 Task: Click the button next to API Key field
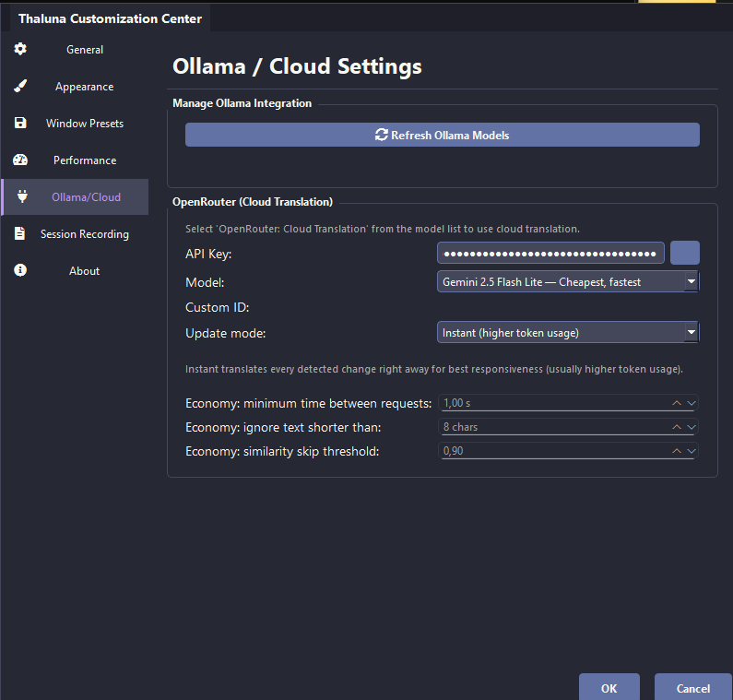pyautogui.click(x=685, y=253)
